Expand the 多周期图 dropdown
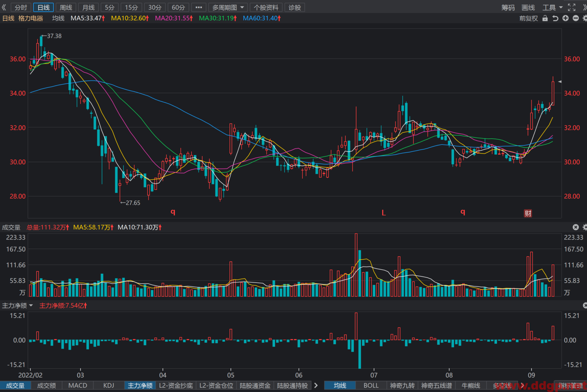The width and height of the screenshot is (587, 392). click(228, 7)
